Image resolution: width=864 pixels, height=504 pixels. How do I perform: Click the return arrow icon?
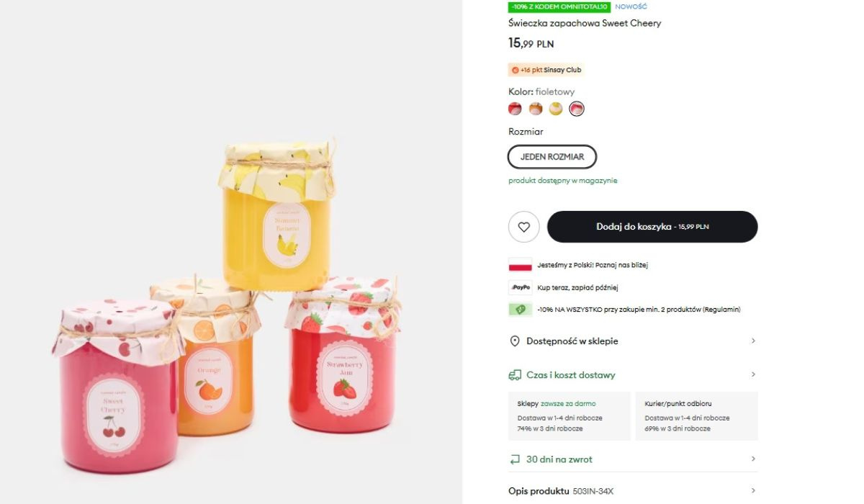click(x=515, y=459)
